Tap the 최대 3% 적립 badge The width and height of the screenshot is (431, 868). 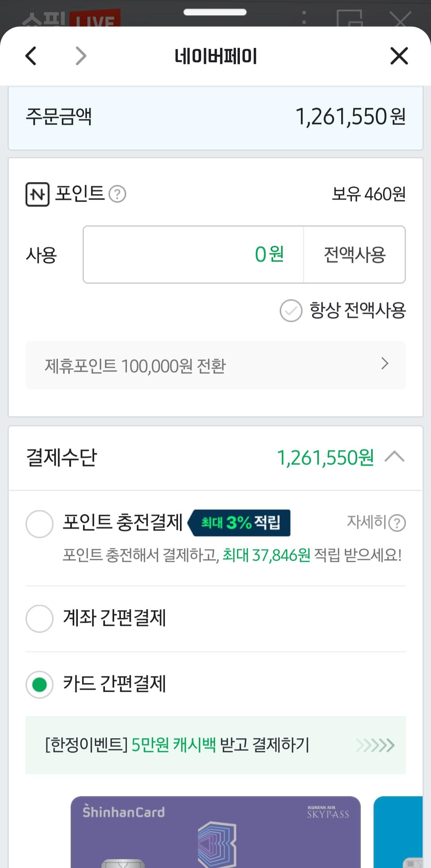[239, 522]
